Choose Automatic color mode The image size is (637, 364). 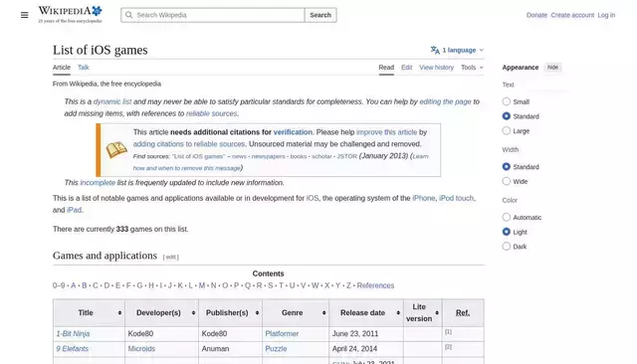pos(507,217)
